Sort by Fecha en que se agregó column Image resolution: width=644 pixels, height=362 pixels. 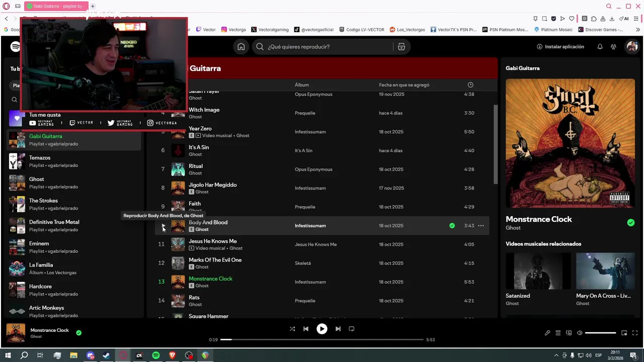tap(404, 85)
